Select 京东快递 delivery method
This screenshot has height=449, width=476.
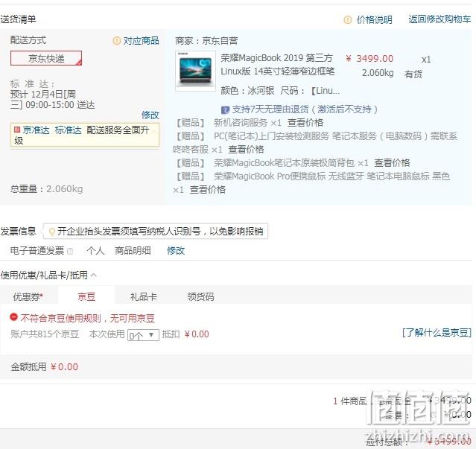point(46,58)
